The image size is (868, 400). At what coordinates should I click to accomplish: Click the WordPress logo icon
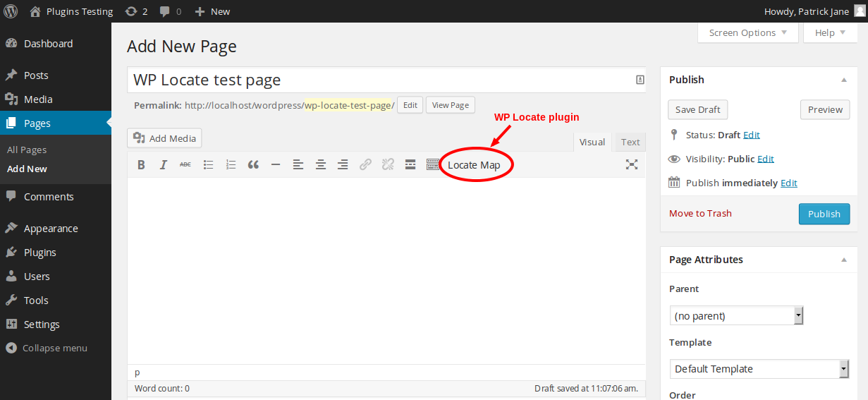tap(11, 11)
